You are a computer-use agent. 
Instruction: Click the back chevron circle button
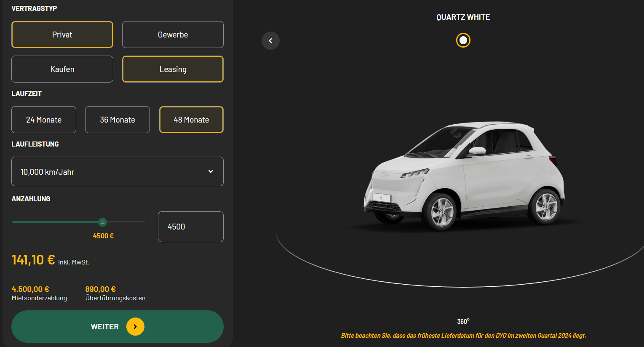[270, 40]
